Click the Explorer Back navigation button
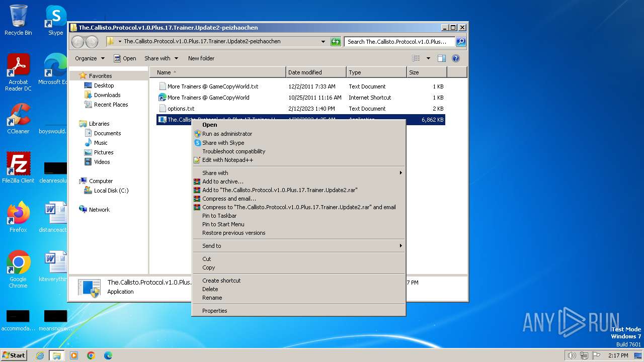The image size is (644, 362). click(78, 42)
